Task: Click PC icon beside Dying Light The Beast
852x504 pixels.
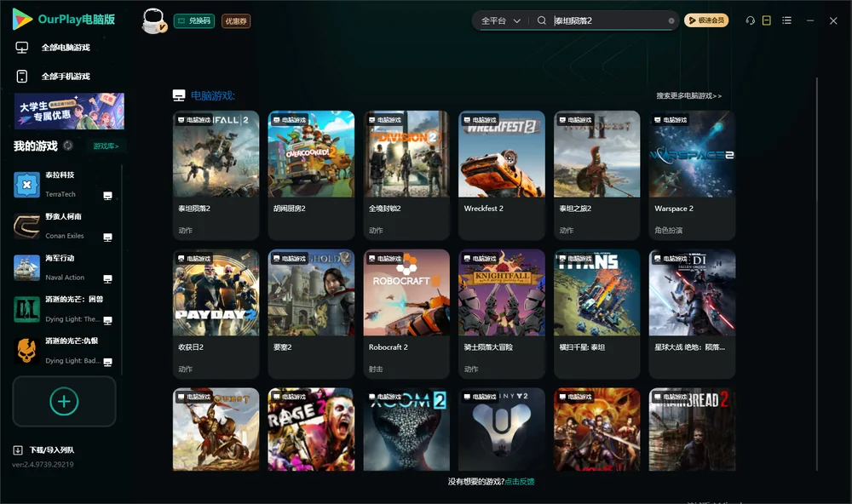Action: (x=107, y=320)
